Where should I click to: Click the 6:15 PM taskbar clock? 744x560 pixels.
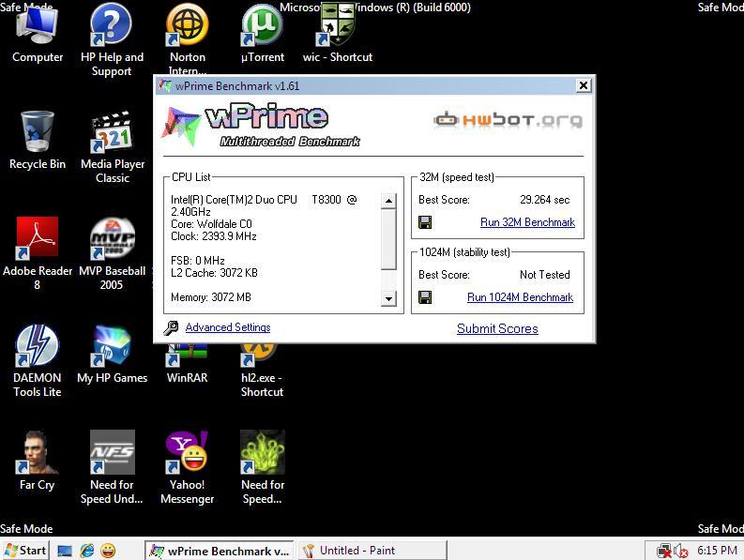pyautogui.click(x=717, y=551)
